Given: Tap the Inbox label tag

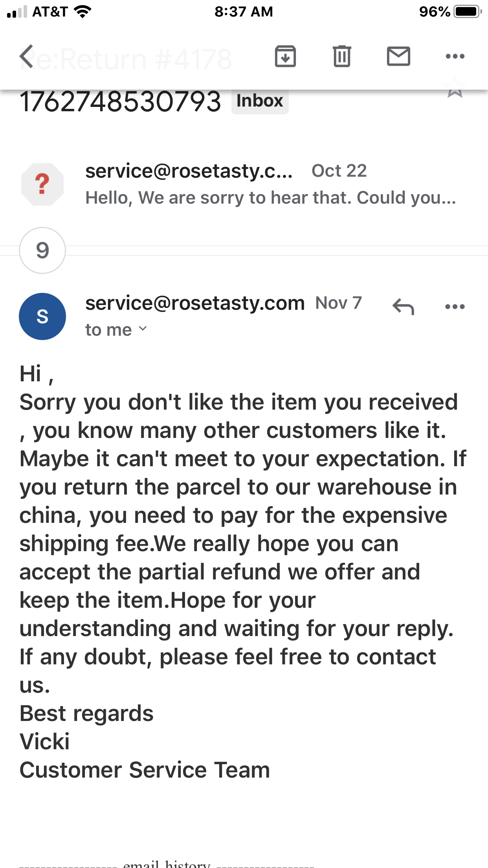Looking at the screenshot, I should 260,101.
